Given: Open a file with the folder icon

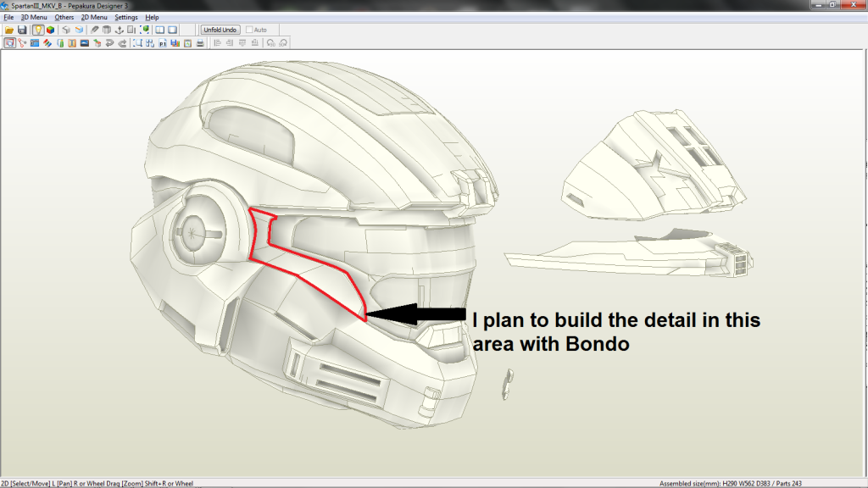Looking at the screenshot, I should [9, 30].
